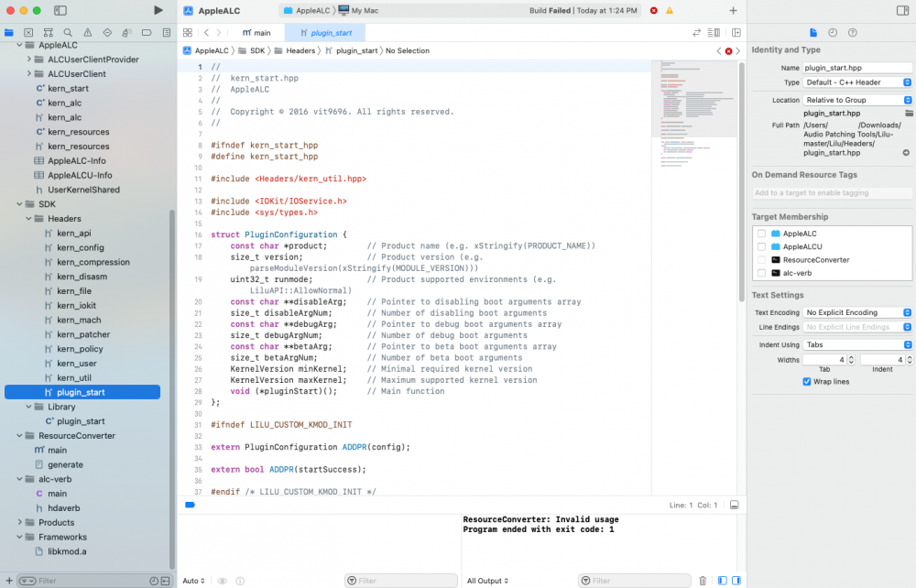Collapse the SDK group

[x=19, y=204]
